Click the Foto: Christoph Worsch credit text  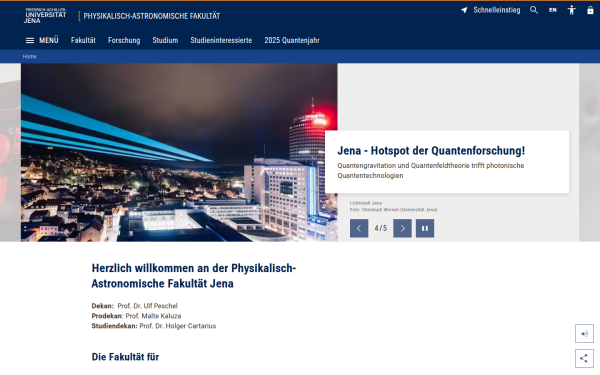pyautogui.click(x=393, y=210)
